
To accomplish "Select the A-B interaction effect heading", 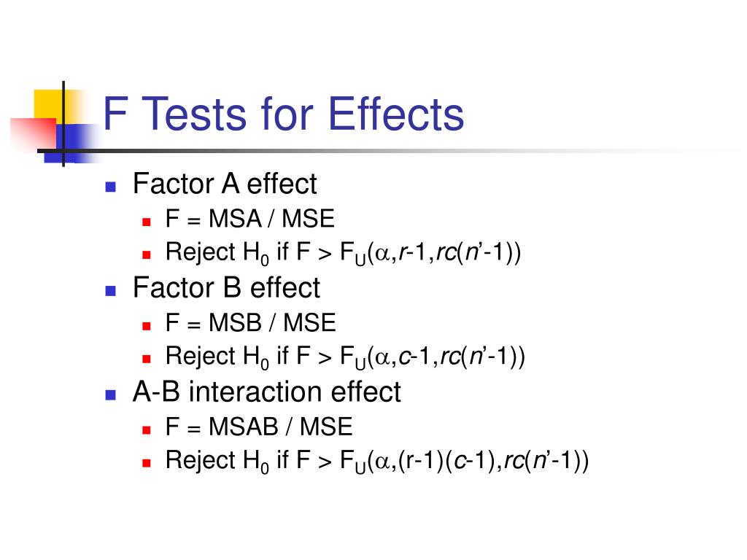I will tap(267, 392).
